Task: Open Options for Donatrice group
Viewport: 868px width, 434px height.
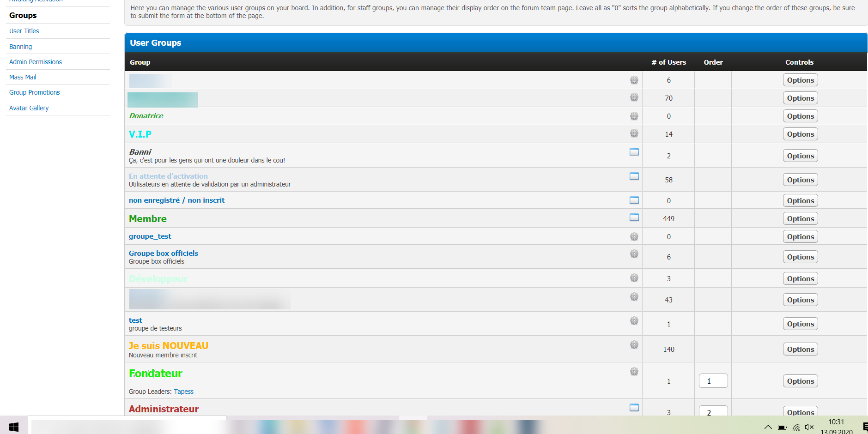Action: click(801, 116)
